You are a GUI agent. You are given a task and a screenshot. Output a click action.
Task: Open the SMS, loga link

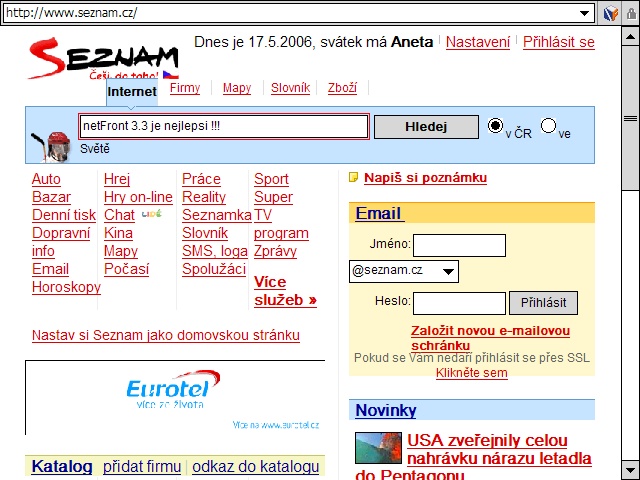[x=215, y=251]
